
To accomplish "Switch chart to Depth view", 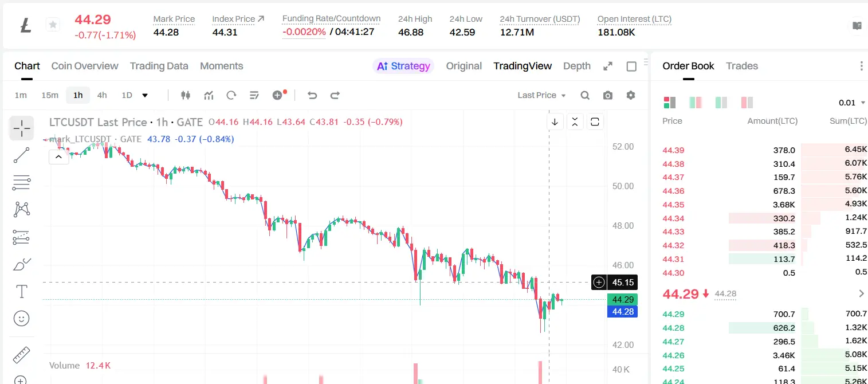I will pos(577,66).
